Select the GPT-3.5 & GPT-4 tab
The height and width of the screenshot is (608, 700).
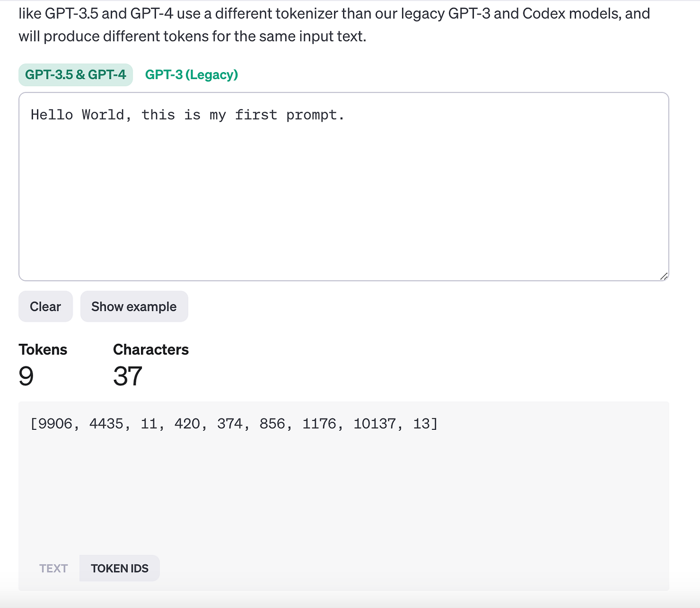[75, 75]
